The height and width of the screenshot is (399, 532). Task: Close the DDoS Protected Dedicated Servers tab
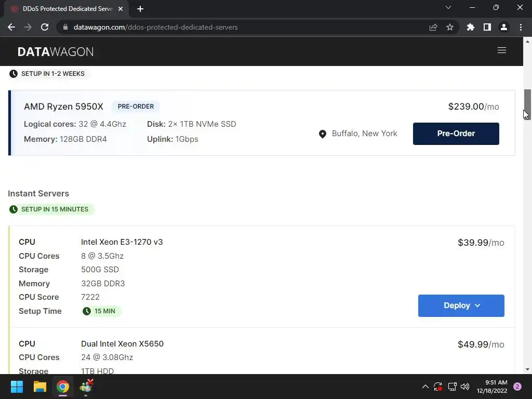121,9
